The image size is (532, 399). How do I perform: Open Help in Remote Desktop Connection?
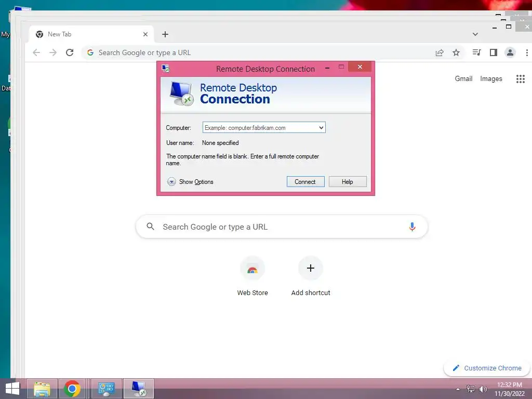348,181
